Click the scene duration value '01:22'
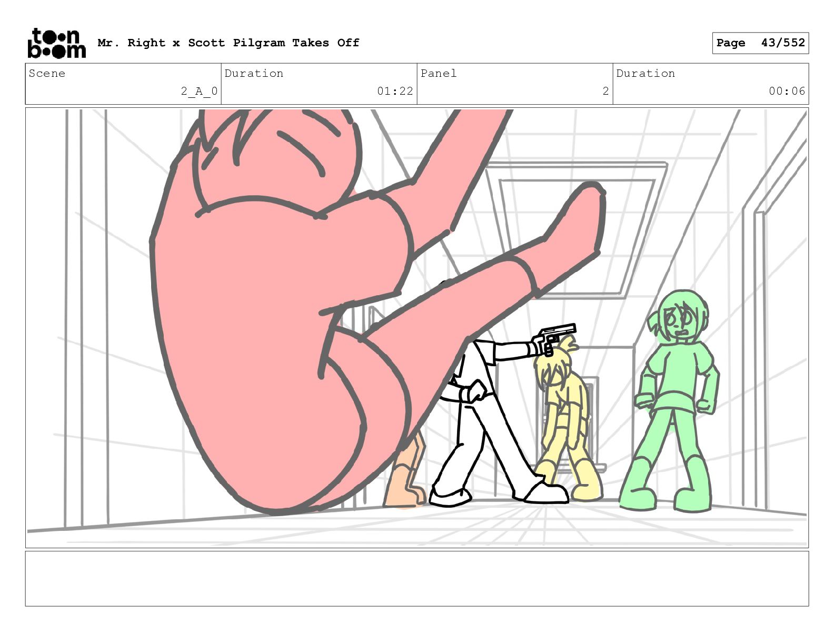834x644 pixels. 395,91
